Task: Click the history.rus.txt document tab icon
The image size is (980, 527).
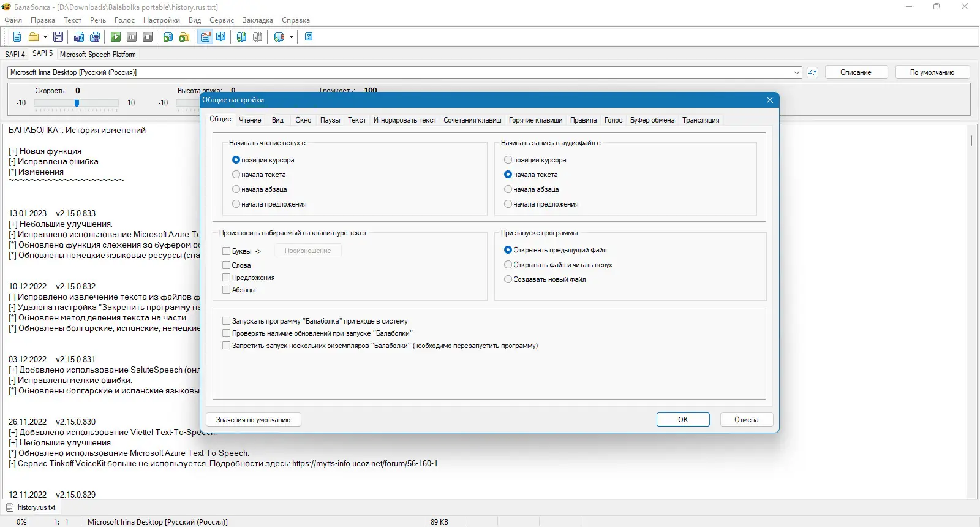Action: point(10,507)
